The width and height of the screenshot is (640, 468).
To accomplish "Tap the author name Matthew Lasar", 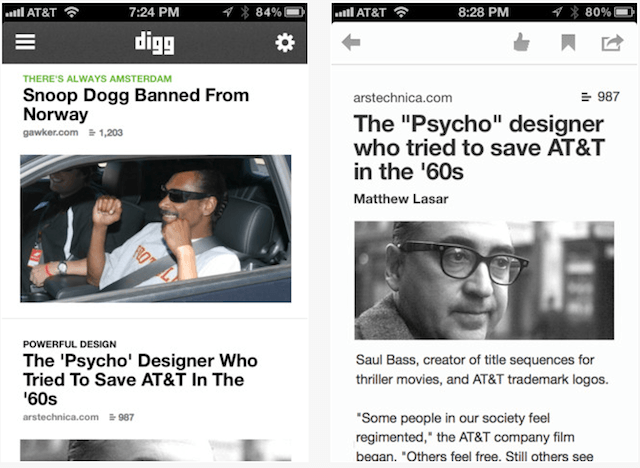I will [x=401, y=199].
